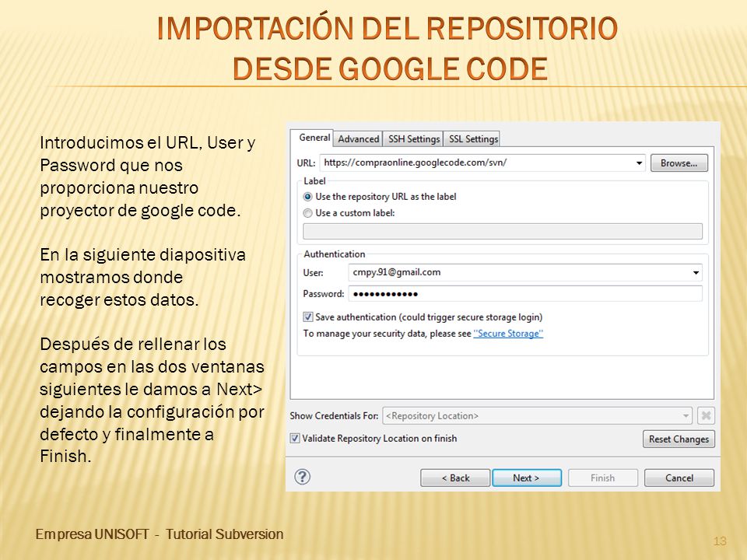The width and height of the screenshot is (747, 560).
Task: Toggle Save authentication checkbox
Action: (308, 317)
